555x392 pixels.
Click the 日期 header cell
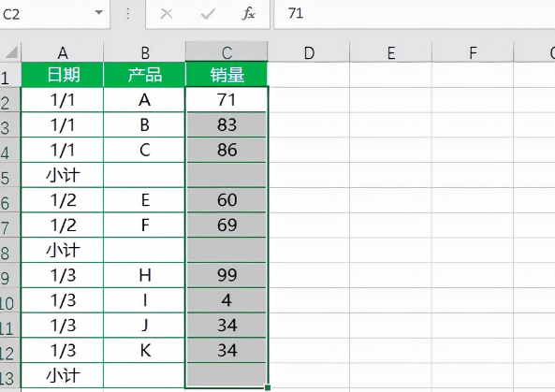[63, 75]
